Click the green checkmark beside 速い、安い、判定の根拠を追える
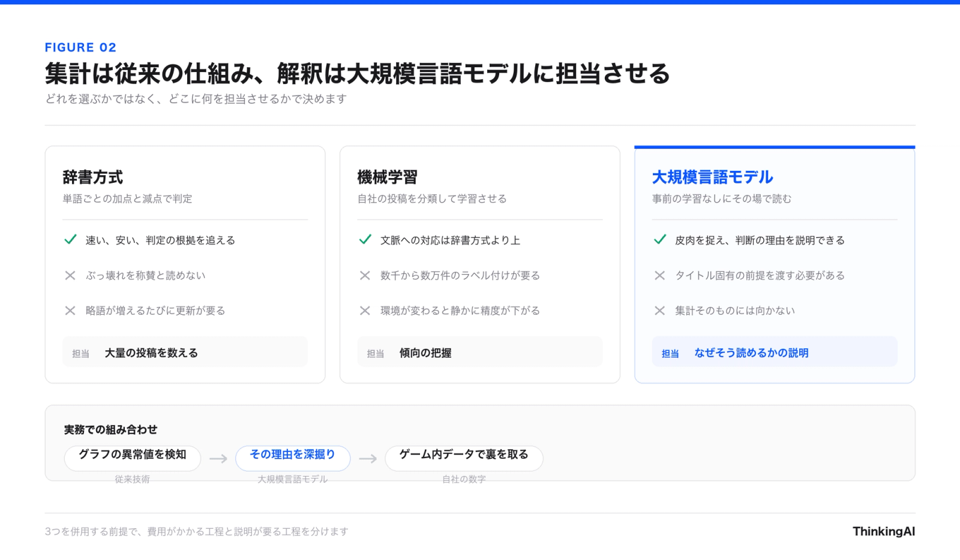 (x=70, y=240)
